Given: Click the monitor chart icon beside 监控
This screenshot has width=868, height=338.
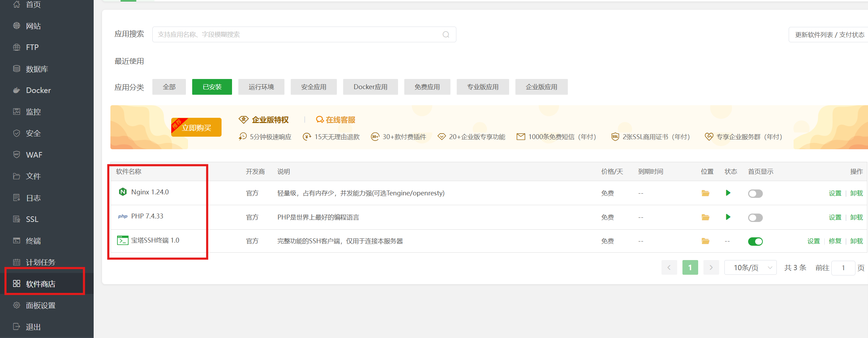Looking at the screenshot, I should click(x=16, y=112).
